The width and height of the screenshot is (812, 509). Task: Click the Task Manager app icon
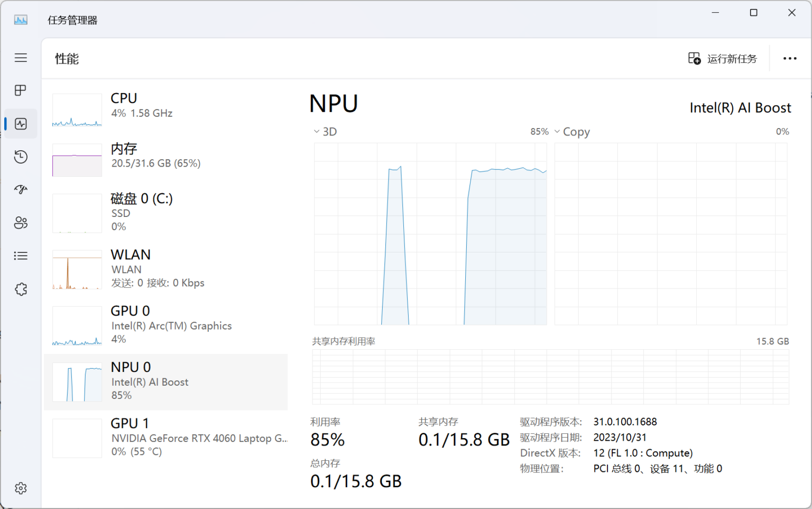pos(21,20)
